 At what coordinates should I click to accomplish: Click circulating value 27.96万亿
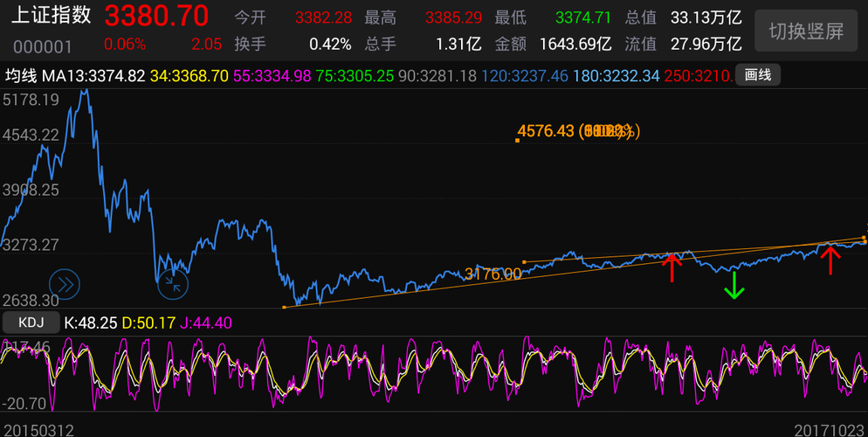pos(706,44)
